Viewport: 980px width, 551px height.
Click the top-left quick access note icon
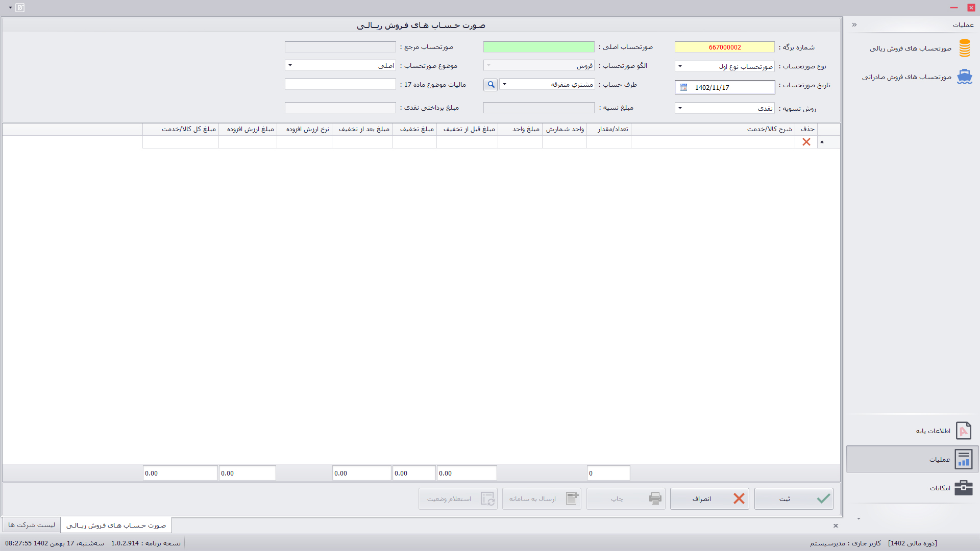click(x=20, y=8)
